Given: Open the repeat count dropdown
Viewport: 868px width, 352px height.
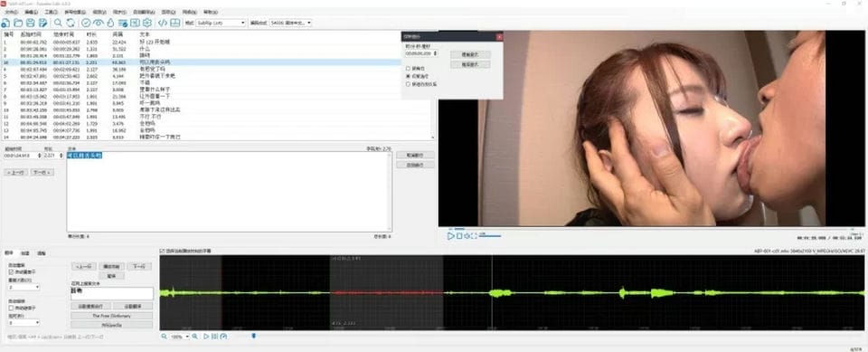Looking at the screenshot, I should 24,287.
